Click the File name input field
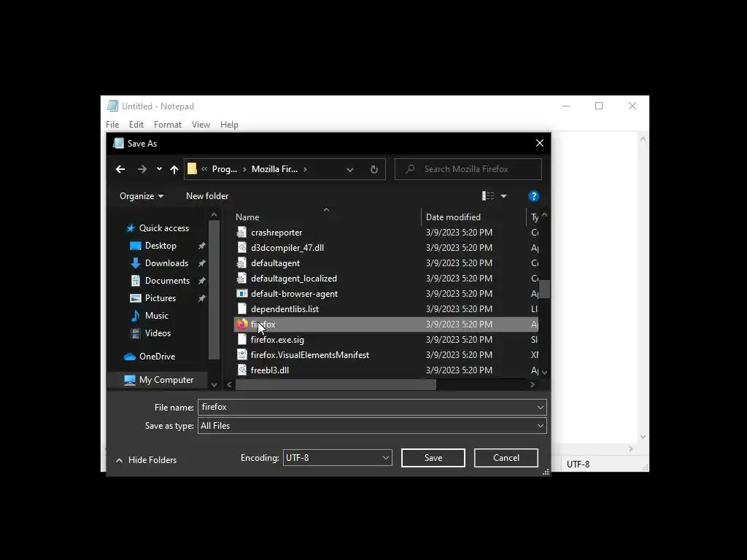The width and height of the screenshot is (747, 560). [366, 407]
